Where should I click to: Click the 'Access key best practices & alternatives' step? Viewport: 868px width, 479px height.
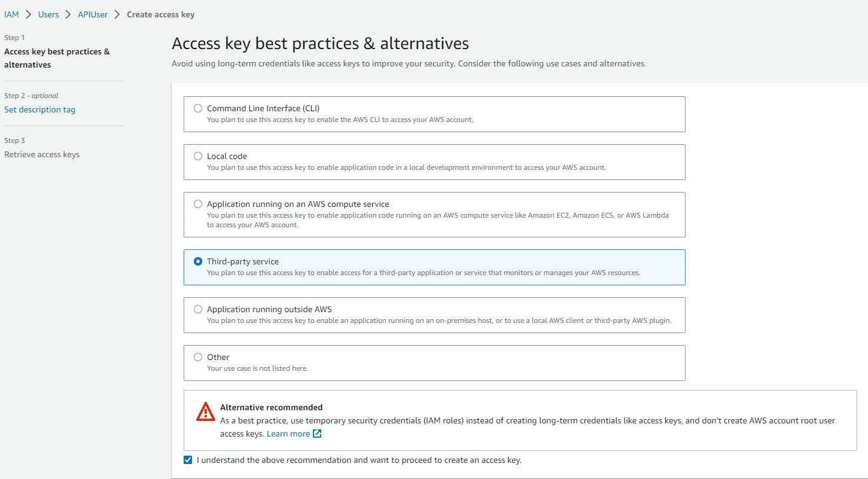pyautogui.click(x=57, y=58)
